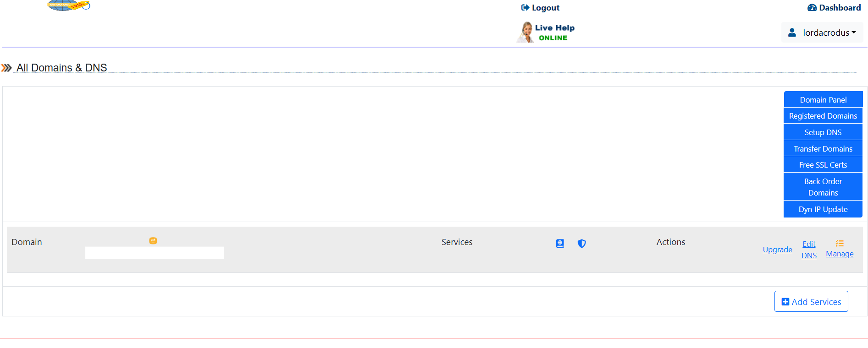Open the Manage link

(x=840, y=254)
